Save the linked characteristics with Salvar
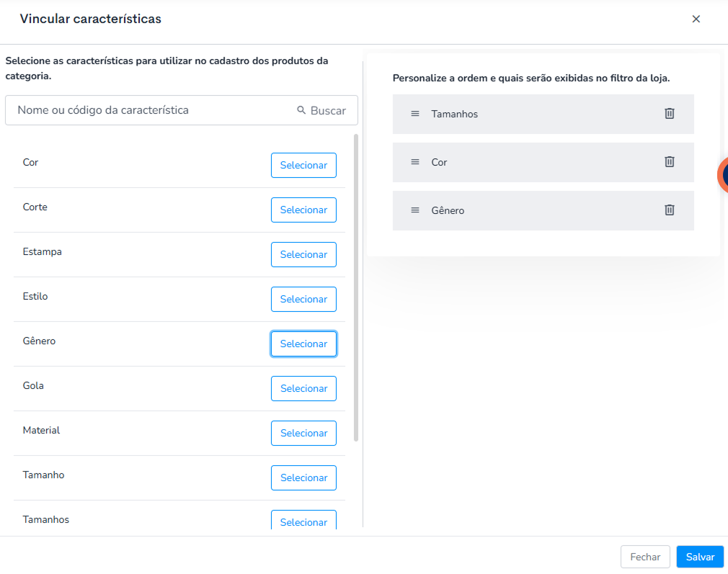Screen dimensions: 728x574 pos(700,557)
